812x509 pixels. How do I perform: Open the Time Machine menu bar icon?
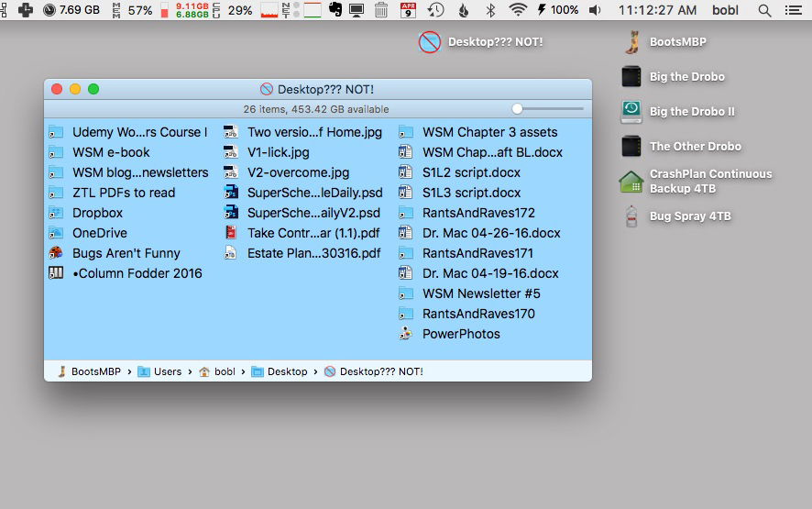point(435,10)
